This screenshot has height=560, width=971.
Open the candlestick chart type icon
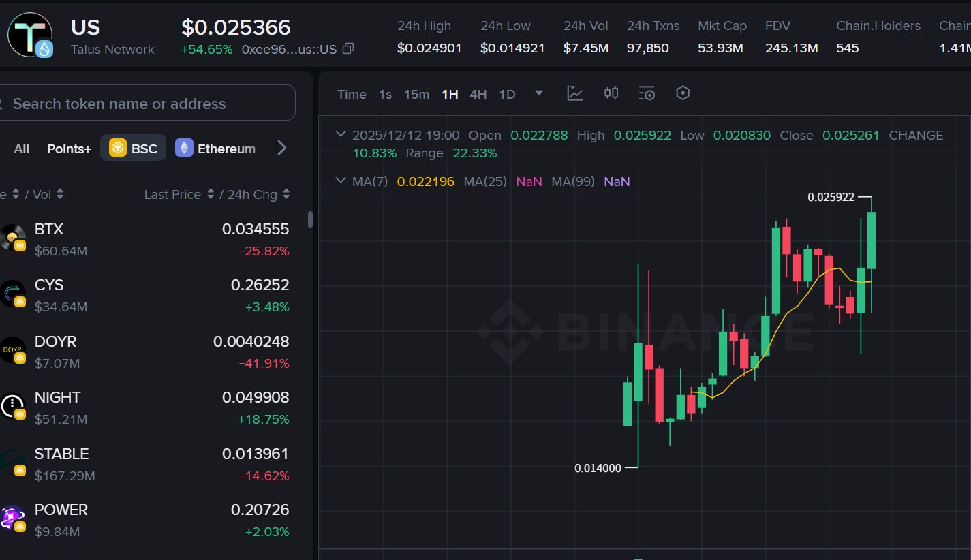pos(611,93)
